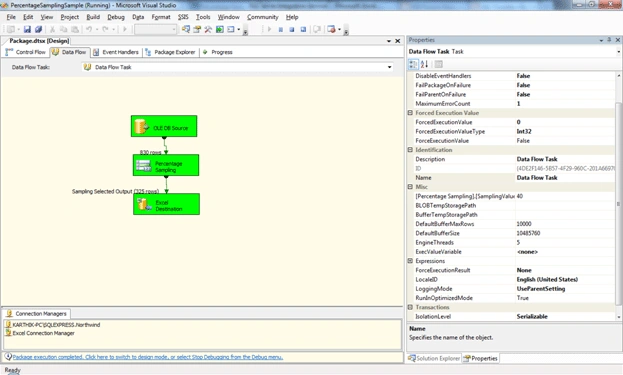This screenshot has width=623, height=375.
Task: Sort properties alphabetically
Action: pos(424,64)
